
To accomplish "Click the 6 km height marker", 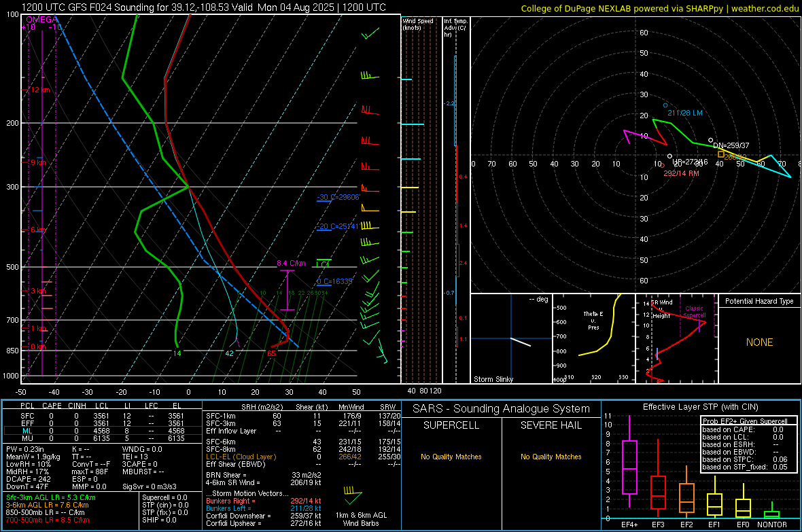I will 38,230.
